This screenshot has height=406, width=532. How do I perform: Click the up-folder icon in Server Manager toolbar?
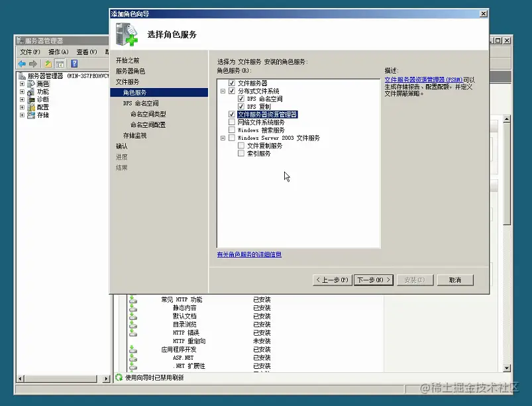(48, 64)
